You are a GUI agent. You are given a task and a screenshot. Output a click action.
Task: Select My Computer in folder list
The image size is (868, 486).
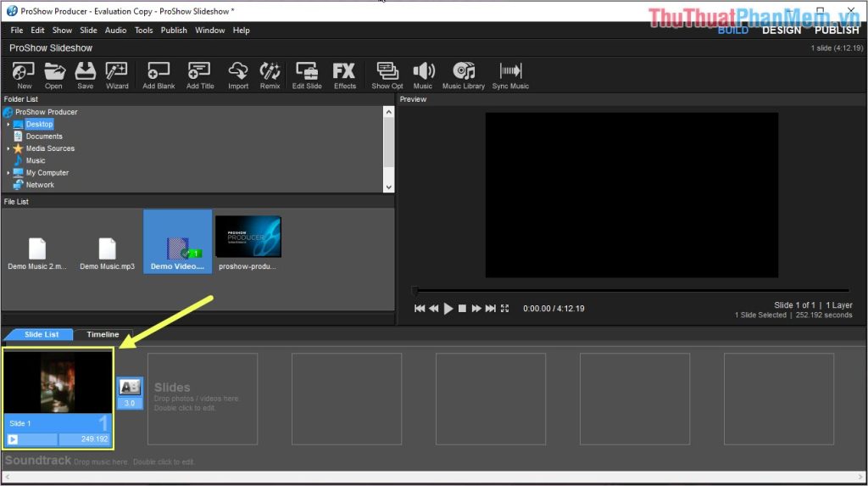point(47,173)
